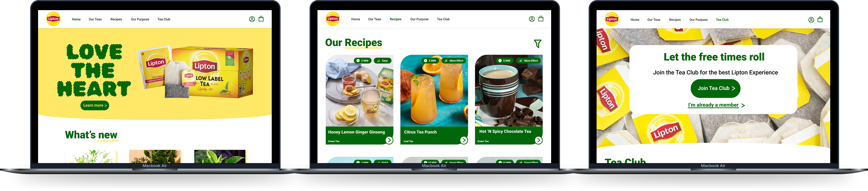Select the active Tea Club menu item

click(x=722, y=20)
